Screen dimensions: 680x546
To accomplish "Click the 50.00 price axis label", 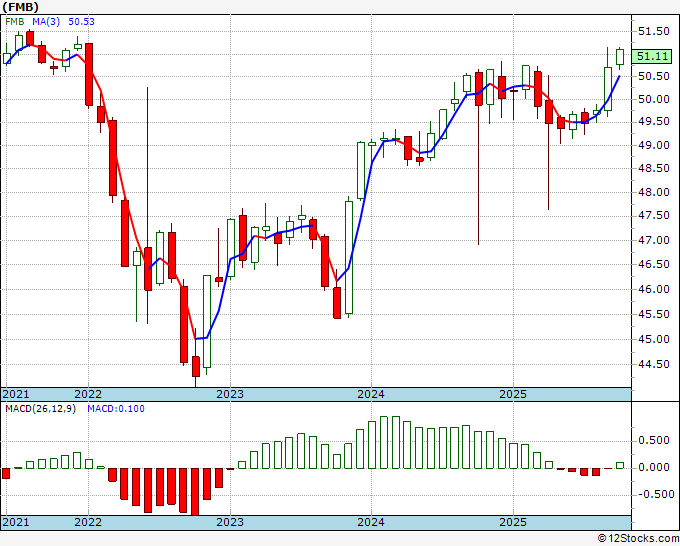I will [x=654, y=99].
